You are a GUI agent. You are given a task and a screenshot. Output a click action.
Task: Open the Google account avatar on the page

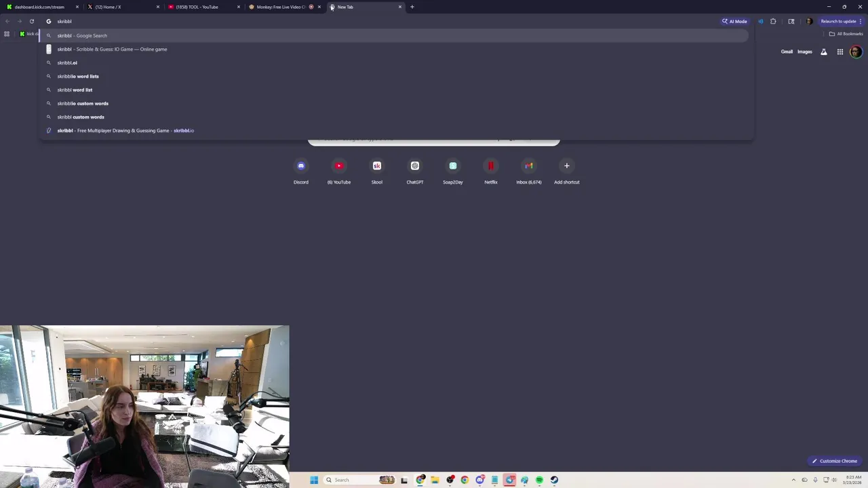coord(856,52)
